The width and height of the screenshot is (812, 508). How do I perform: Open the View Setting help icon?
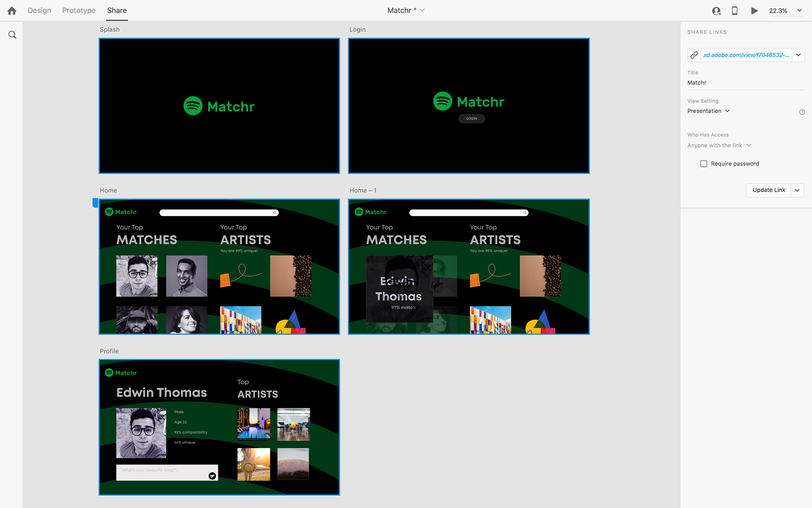(802, 112)
